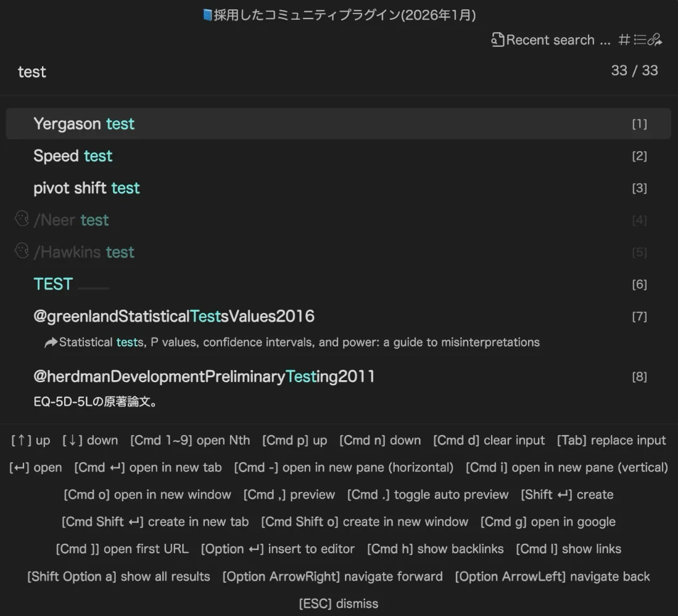Click the Recent search file icon

click(x=498, y=40)
